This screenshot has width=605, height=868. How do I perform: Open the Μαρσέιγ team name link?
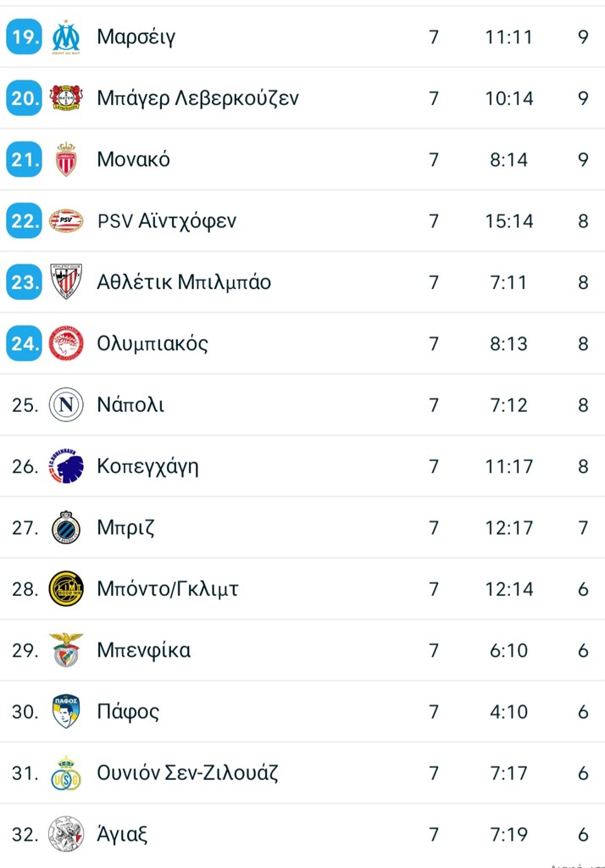(136, 36)
